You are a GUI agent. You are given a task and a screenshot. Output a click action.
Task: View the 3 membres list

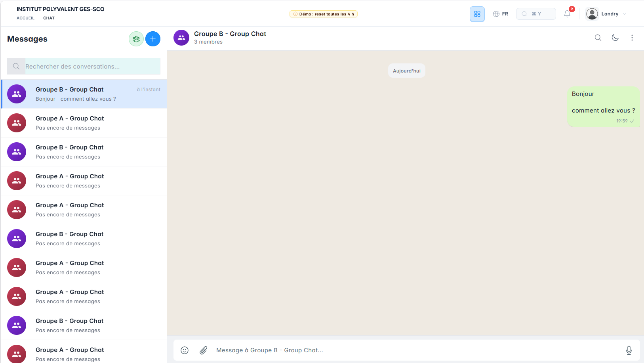point(208,42)
